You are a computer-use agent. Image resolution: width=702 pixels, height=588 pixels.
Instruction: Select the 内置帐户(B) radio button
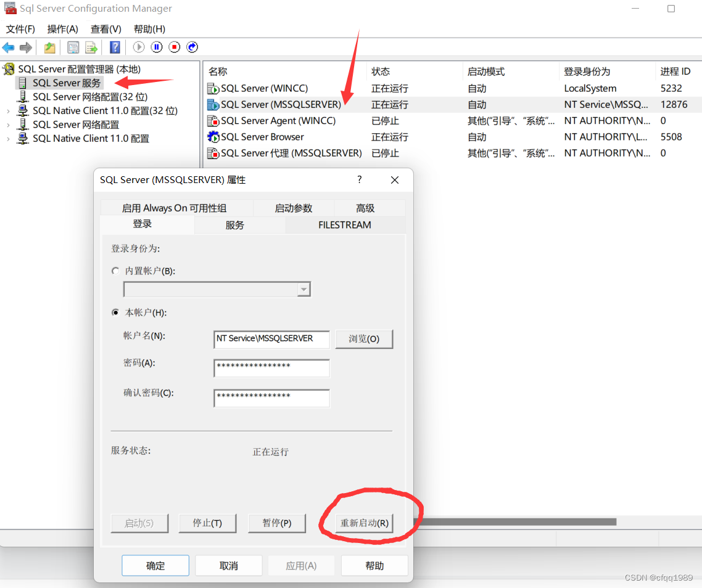(115, 271)
